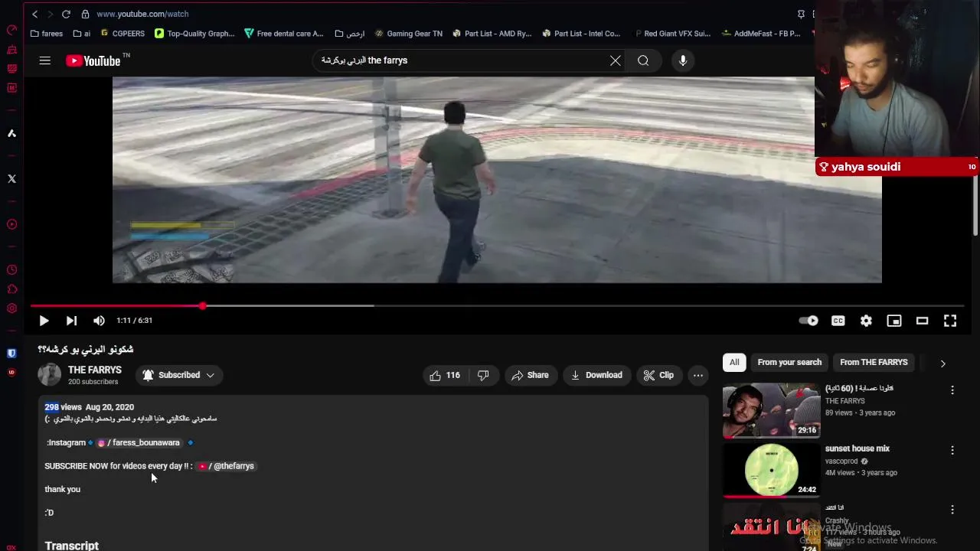Share the video
The image size is (980, 551).
click(x=530, y=375)
